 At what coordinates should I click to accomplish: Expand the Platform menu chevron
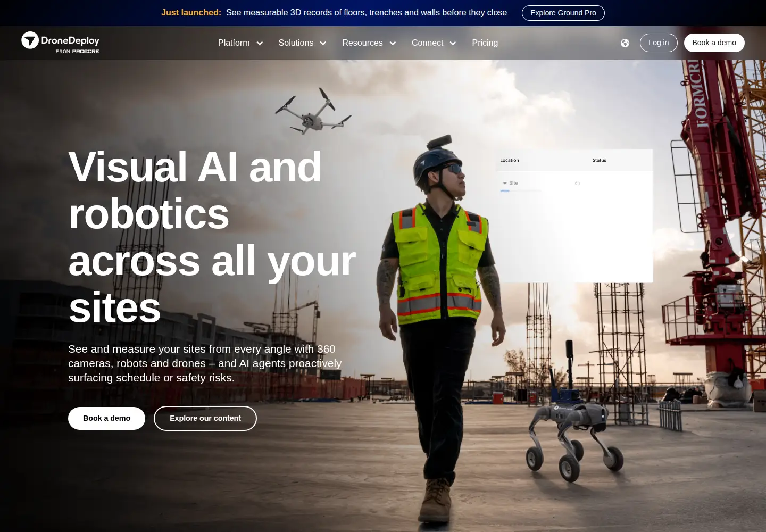260,44
